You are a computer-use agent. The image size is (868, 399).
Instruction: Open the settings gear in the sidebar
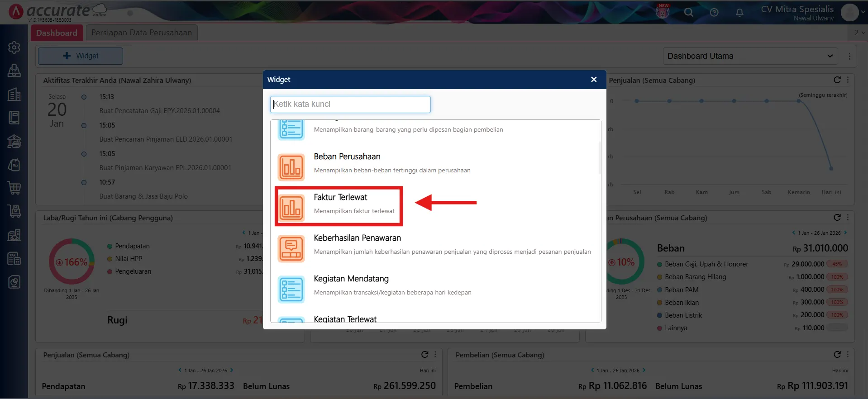point(14,47)
